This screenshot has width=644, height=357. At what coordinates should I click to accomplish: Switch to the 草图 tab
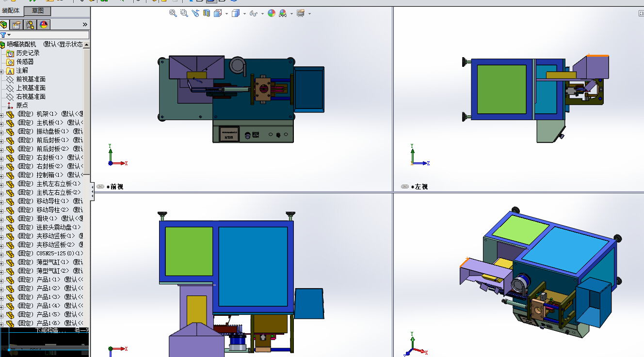[37, 11]
